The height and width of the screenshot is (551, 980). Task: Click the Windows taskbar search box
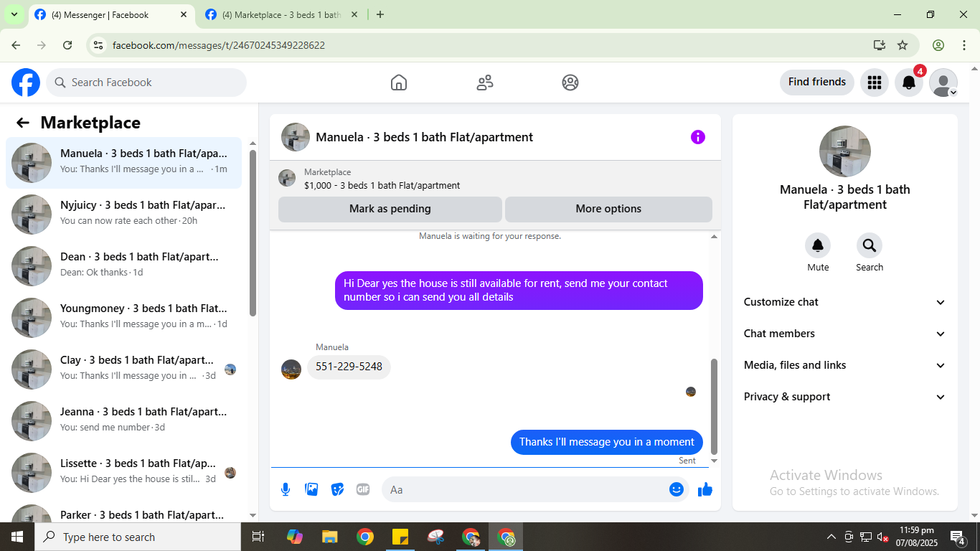(137, 537)
